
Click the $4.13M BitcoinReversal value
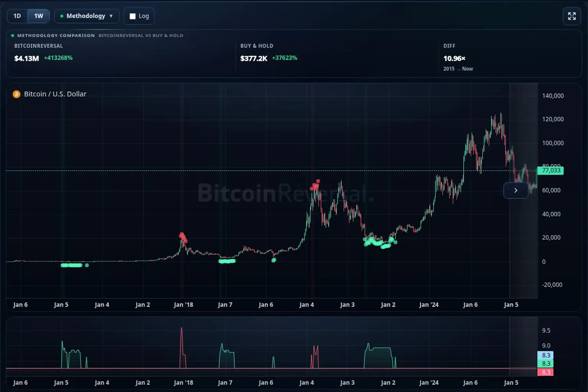(x=26, y=59)
